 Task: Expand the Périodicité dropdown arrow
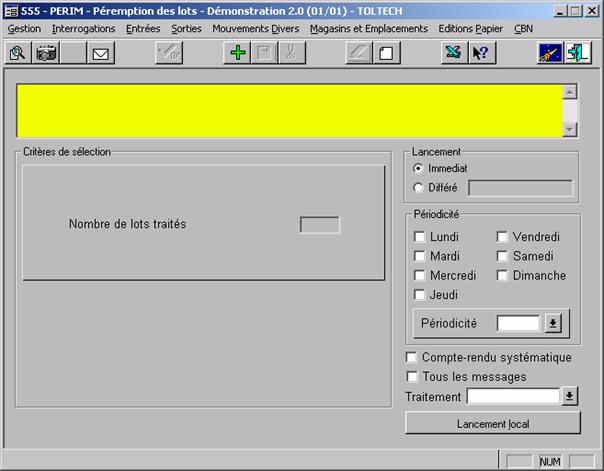point(552,323)
